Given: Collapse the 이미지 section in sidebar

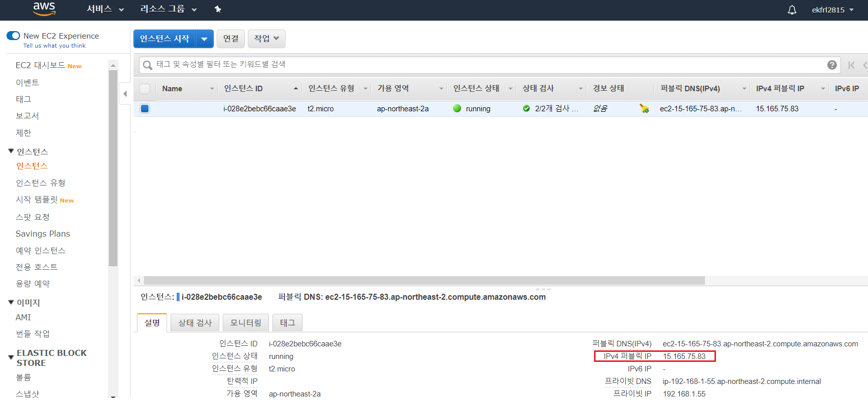Looking at the screenshot, I should tap(11, 302).
